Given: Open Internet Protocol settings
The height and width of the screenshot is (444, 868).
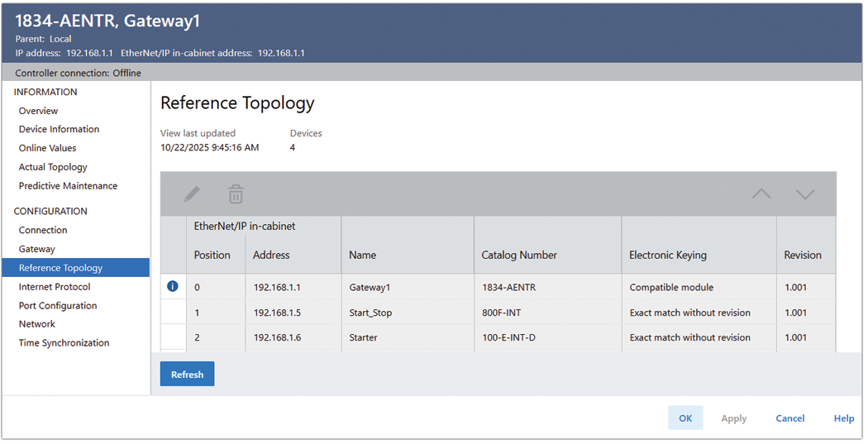Looking at the screenshot, I should 55,286.
